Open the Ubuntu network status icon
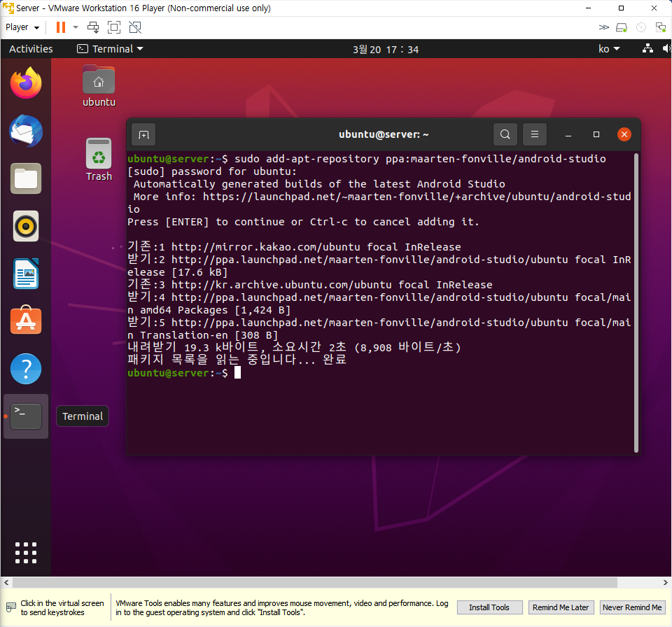 click(x=647, y=48)
